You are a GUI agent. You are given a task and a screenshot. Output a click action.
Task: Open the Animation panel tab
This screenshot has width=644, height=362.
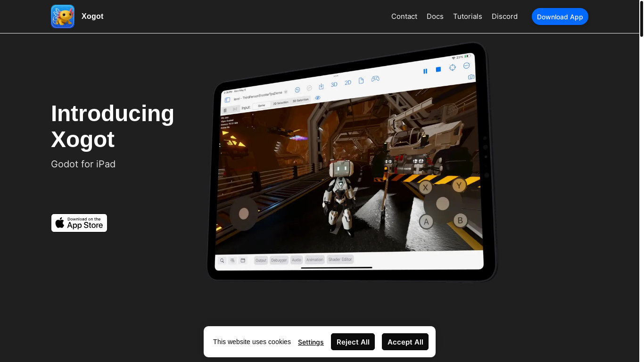tap(314, 260)
